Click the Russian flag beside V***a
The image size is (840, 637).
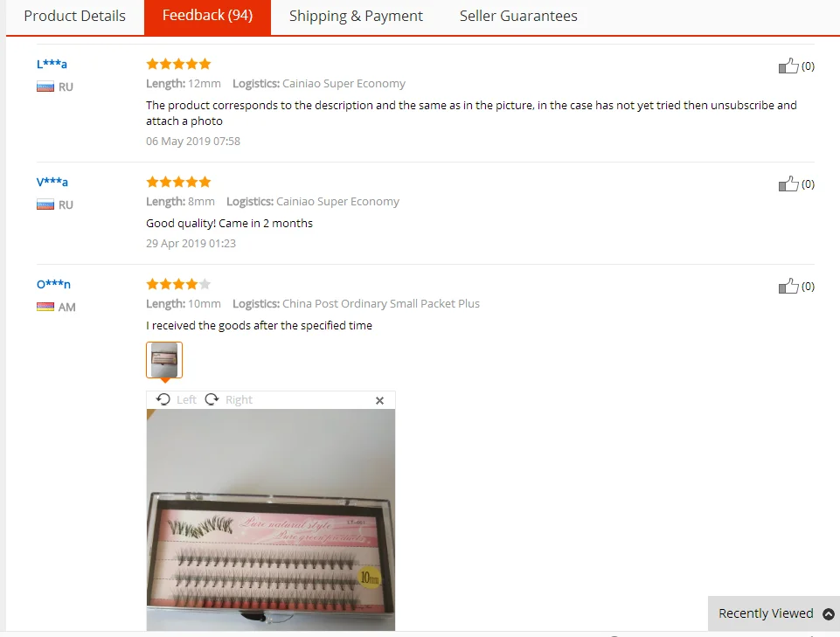tap(45, 204)
